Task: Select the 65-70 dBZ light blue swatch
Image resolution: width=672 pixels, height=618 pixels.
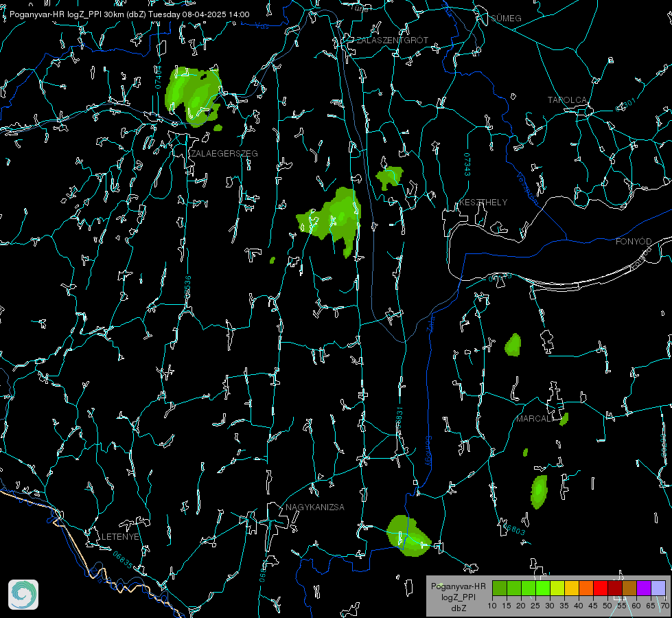Action: point(658,588)
